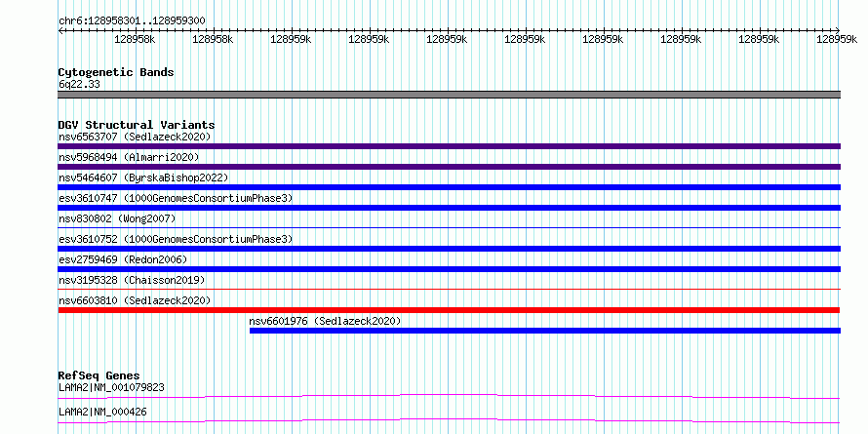868x434 pixels.
Task: Open variant nsv5464607 (ByrskaBishop2022) label
Action: 143,178
